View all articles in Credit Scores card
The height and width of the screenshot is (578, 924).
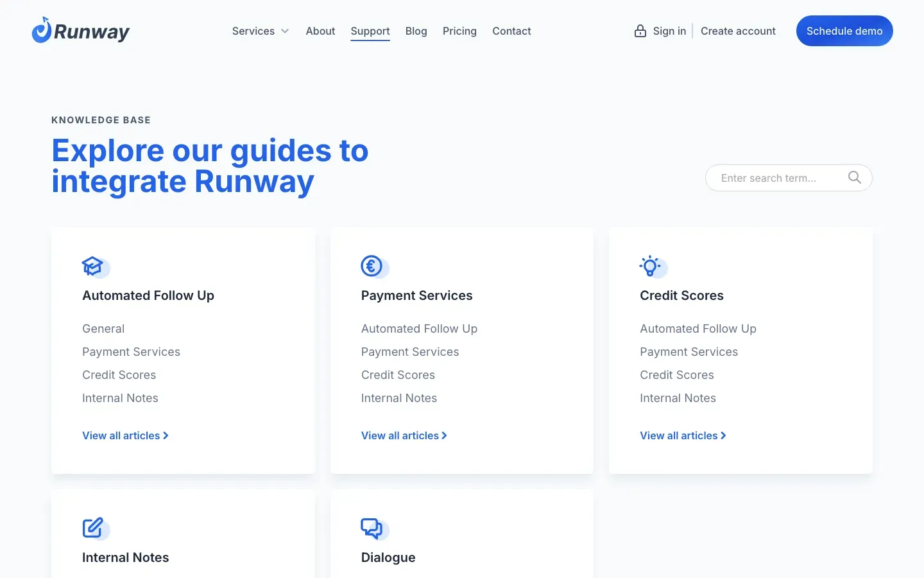683,435
